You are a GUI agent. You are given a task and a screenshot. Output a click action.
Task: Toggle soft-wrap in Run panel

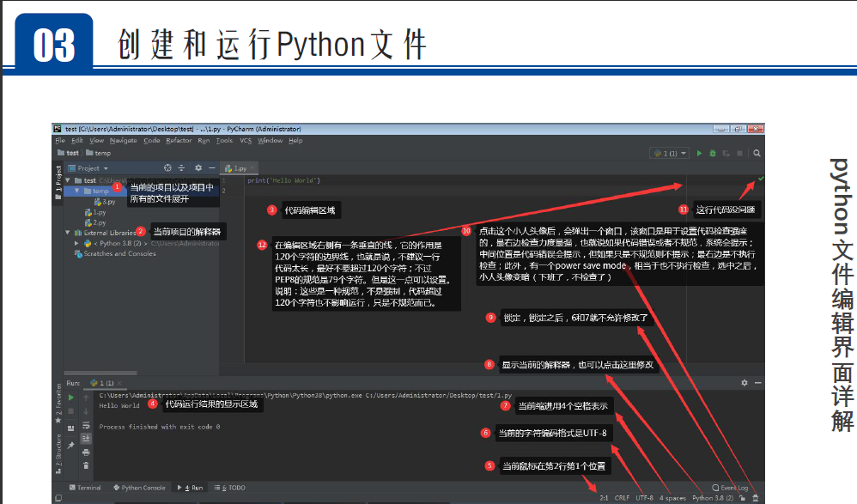coord(86,425)
